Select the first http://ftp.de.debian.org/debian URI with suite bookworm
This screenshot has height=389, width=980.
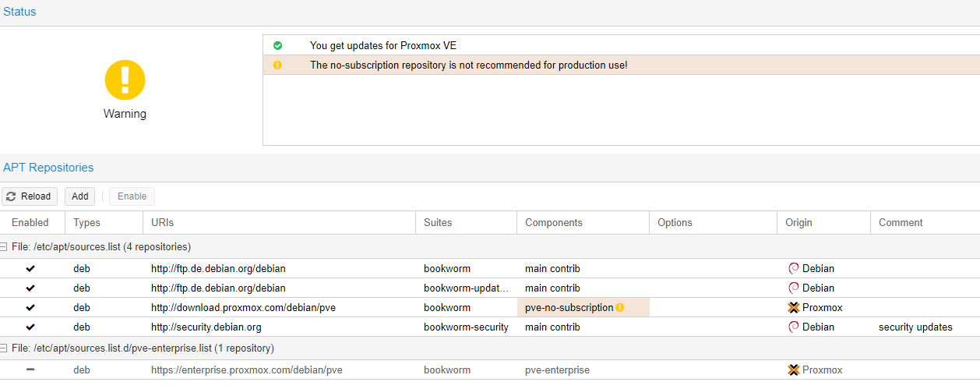218,268
